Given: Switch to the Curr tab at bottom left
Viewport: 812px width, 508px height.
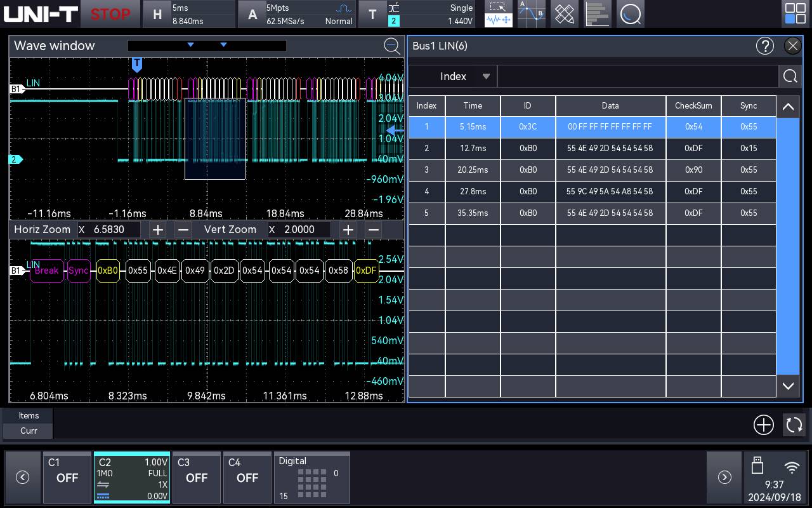Looking at the screenshot, I should click(28, 431).
